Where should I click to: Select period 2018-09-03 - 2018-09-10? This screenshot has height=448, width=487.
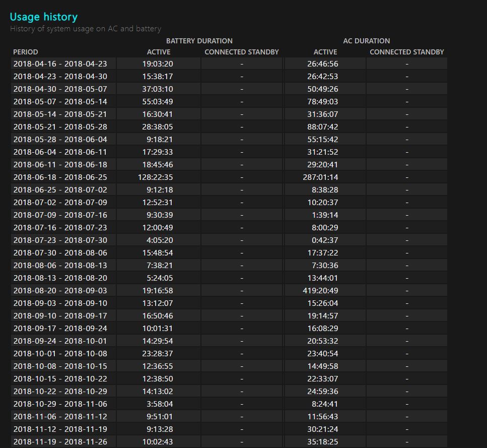tap(60, 303)
